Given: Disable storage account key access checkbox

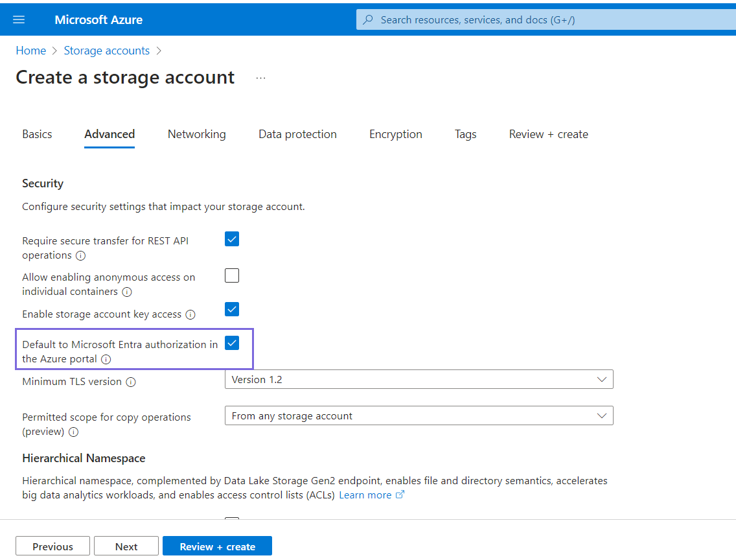Looking at the screenshot, I should coord(232,309).
